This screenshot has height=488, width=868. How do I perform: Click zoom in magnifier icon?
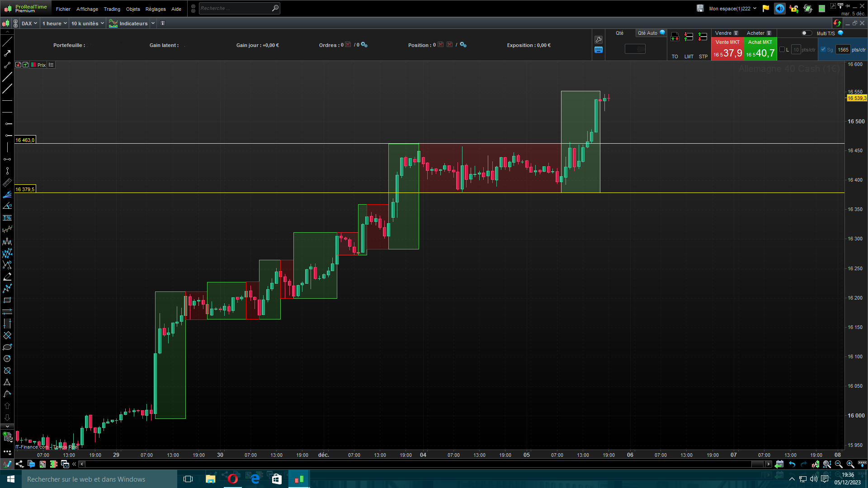tap(850, 464)
